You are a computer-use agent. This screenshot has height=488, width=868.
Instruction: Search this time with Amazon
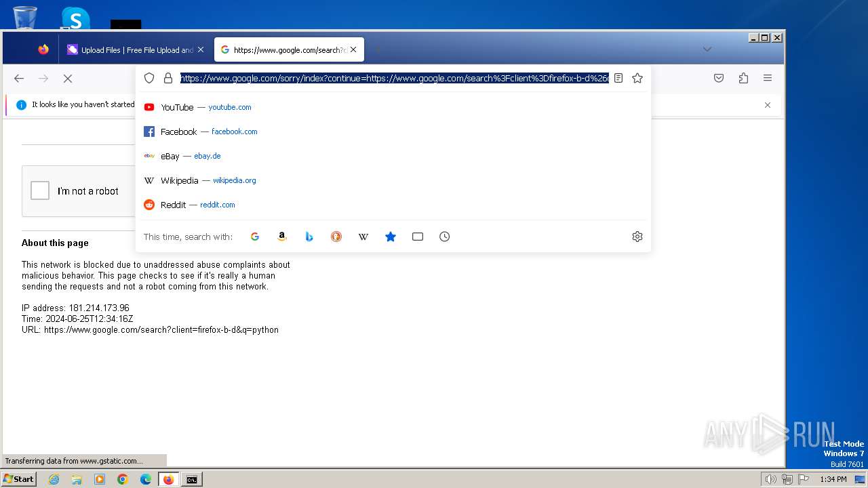click(282, 237)
